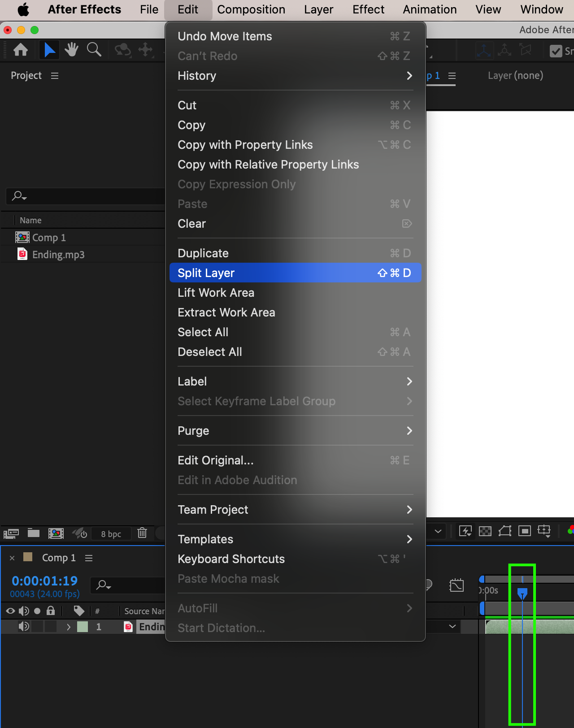
Task: Open the Templates submenu
Action: tap(295, 539)
